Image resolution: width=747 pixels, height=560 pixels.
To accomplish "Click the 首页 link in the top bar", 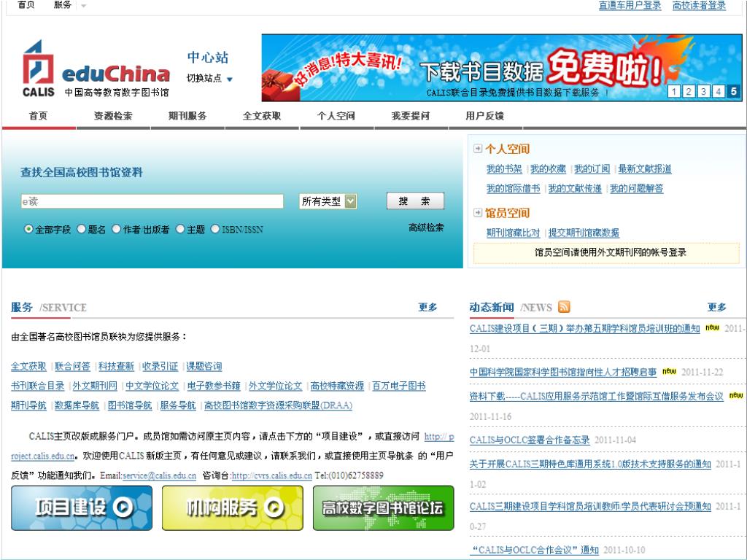I will click(26, 5).
